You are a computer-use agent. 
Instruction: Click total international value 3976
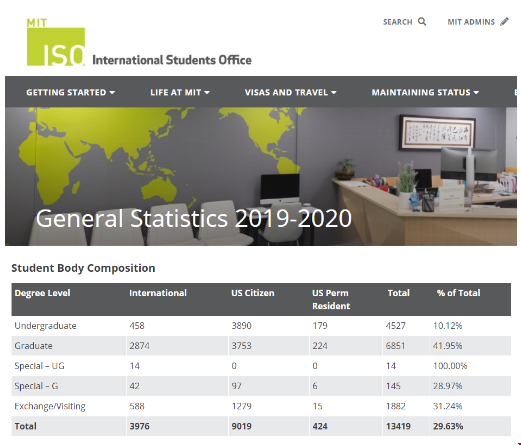pos(139,426)
